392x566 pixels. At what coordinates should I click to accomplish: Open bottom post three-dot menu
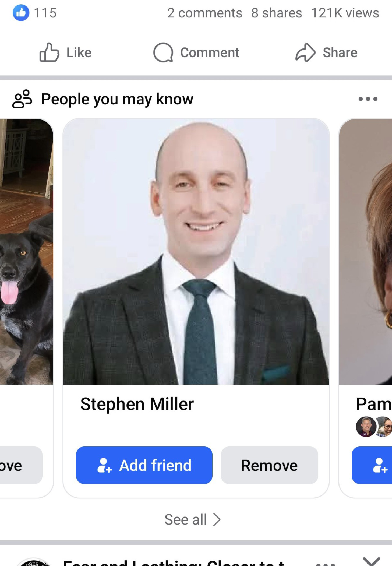point(325,564)
